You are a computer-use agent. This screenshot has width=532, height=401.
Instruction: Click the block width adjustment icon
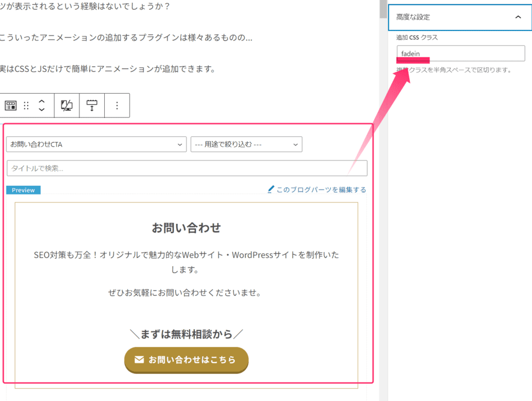pos(92,105)
